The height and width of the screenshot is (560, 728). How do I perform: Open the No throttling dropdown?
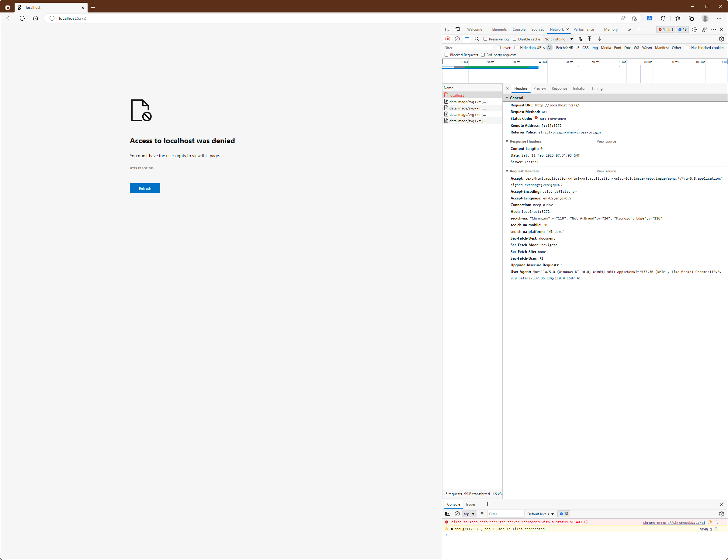coord(559,39)
